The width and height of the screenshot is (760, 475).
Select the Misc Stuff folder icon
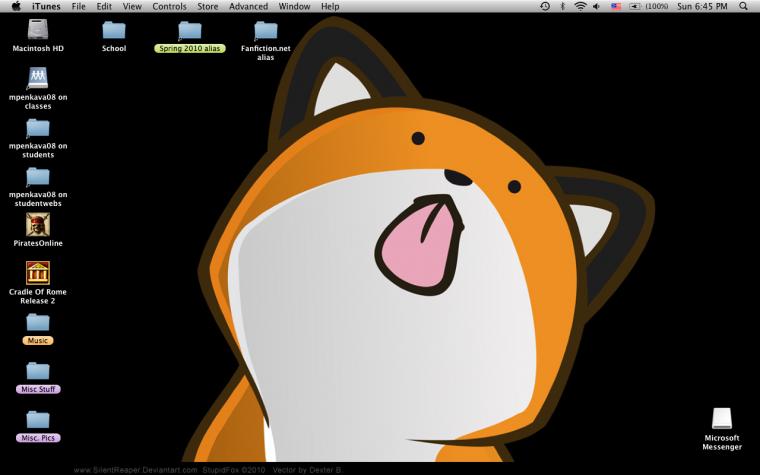coord(38,371)
